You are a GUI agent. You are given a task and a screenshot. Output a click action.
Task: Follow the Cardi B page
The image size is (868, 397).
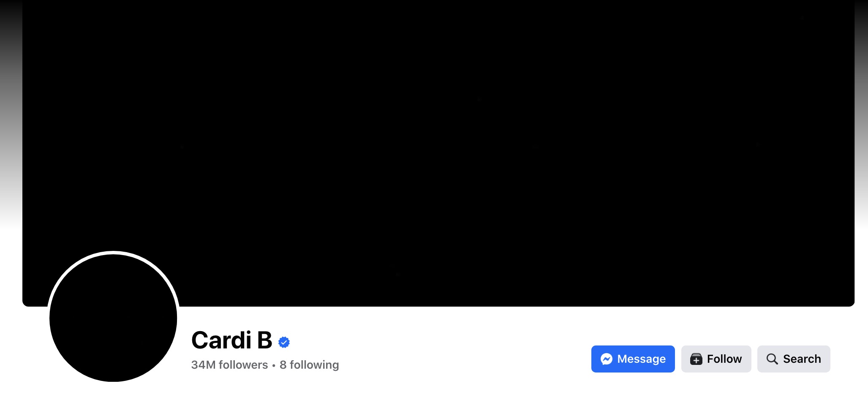click(x=716, y=359)
